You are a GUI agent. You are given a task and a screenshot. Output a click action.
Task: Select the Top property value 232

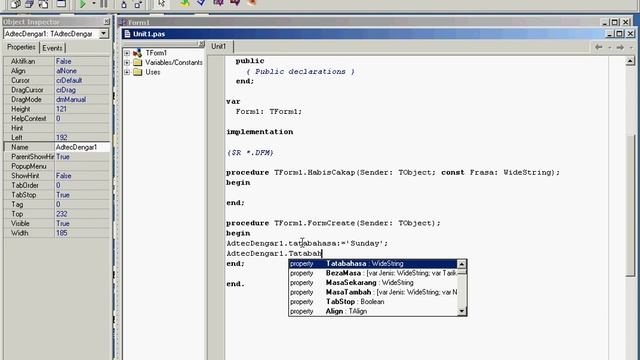(x=82, y=214)
